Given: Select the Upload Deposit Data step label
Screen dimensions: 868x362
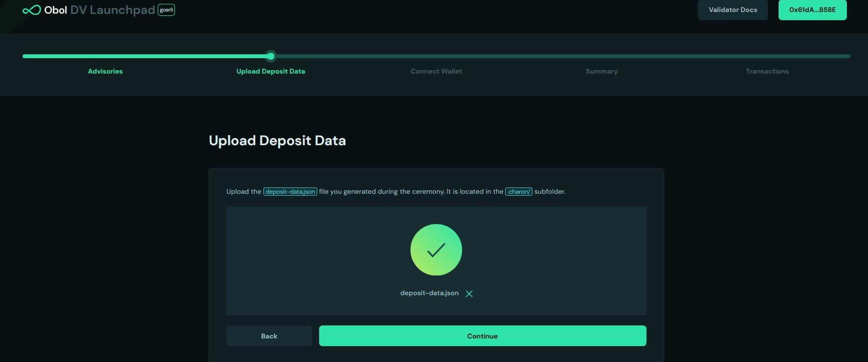Looking at the screenshot, I should tap(271, 71).
